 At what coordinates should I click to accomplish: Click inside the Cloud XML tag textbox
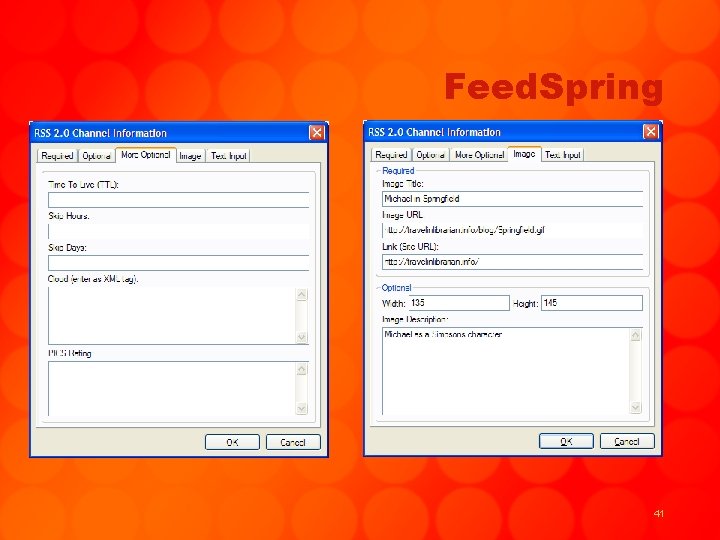[172, 316]
